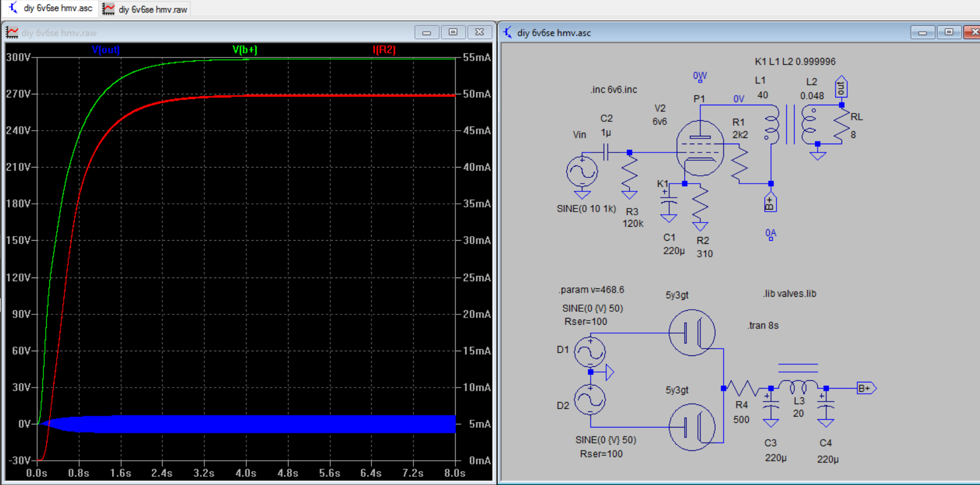
Task: Switch to the diy 6v6se hmv.asc tab
Action: pyautogui.click(x=50, y=8)
